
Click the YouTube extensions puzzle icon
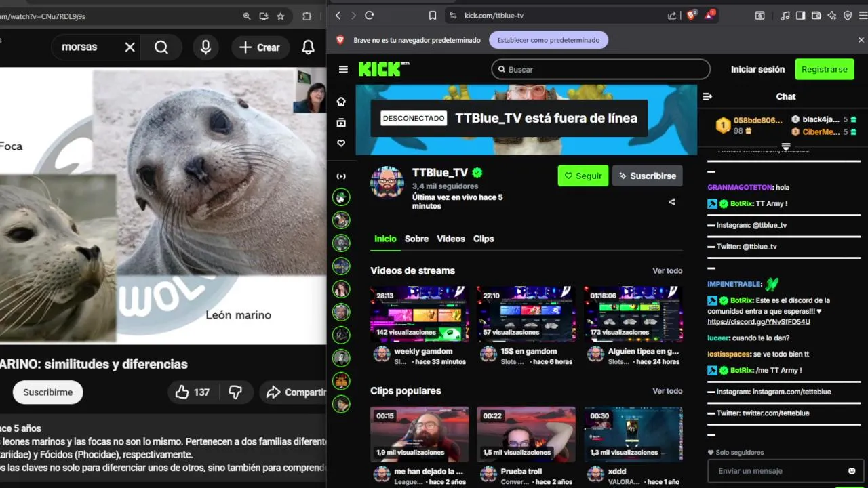point(307,16)
